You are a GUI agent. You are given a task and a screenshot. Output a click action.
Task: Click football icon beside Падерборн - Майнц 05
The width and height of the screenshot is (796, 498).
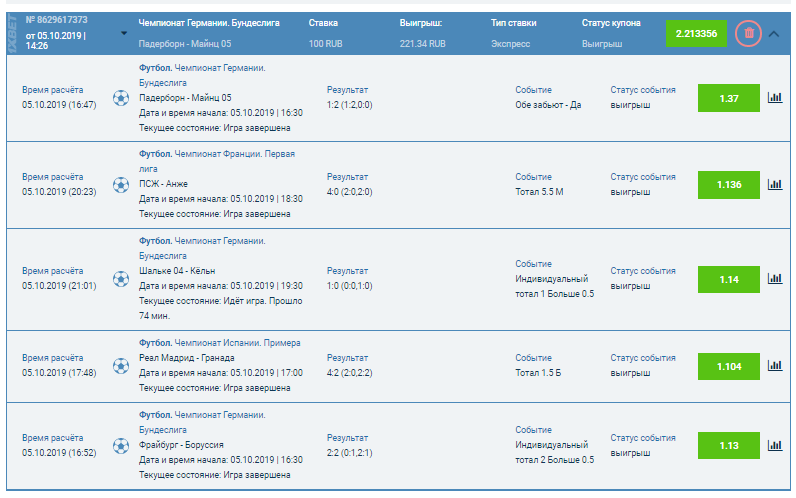[x=121, y=98]
